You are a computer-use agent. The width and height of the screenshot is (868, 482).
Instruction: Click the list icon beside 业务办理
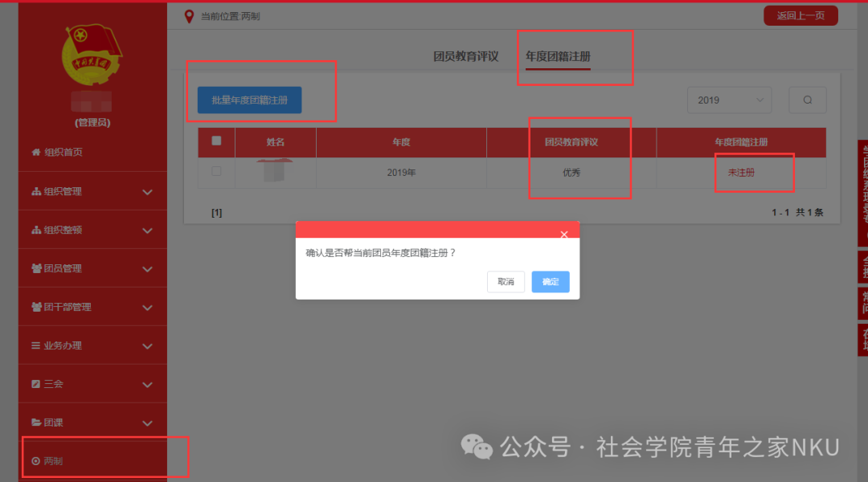click(35, 345)
